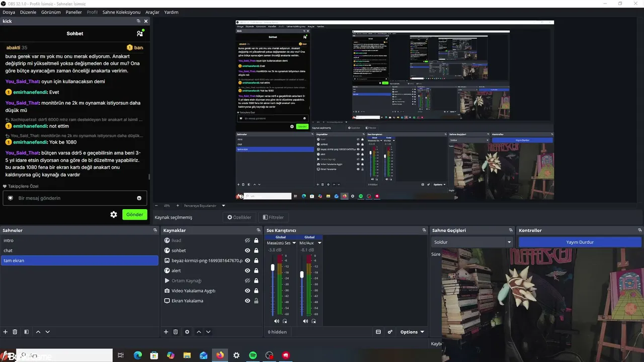Viewport: 644px width, 362px height.
Task: Add a new source in Kaynaklar panel
Action: (166, 332)
